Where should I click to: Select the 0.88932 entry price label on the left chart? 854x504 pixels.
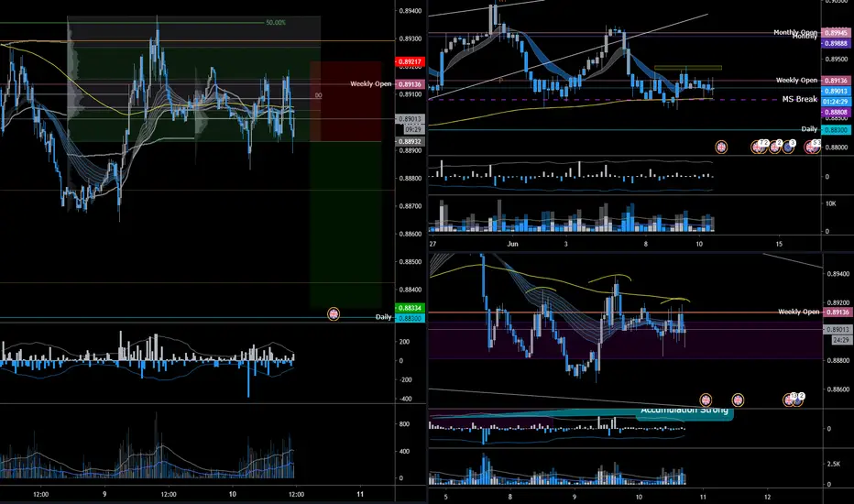(x=409, y=141)
